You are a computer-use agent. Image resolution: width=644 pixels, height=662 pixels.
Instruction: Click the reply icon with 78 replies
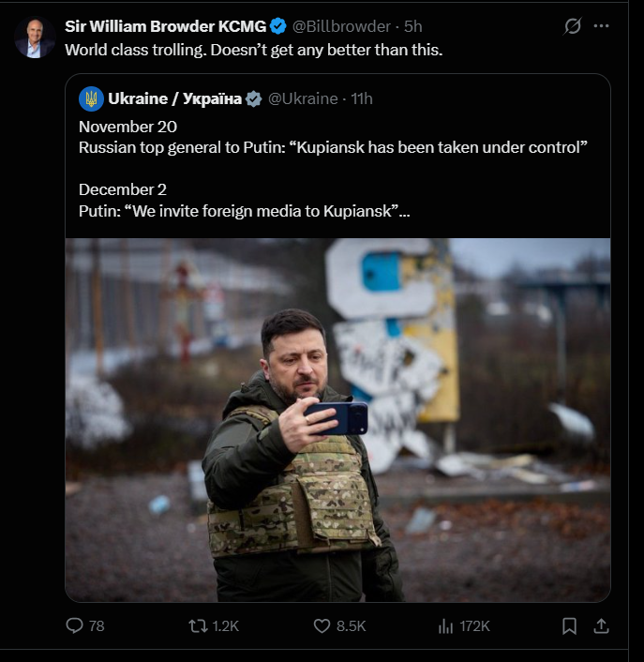point(76,625)
